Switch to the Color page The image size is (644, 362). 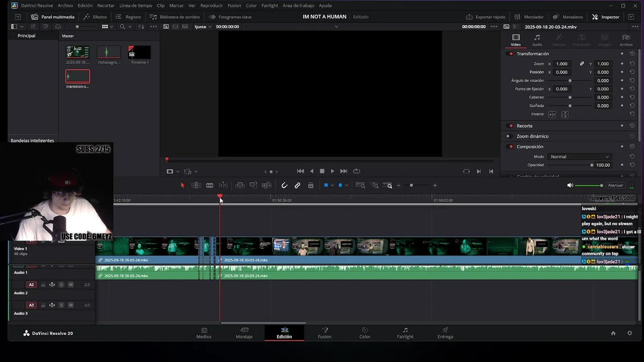[x=365, y=333]
